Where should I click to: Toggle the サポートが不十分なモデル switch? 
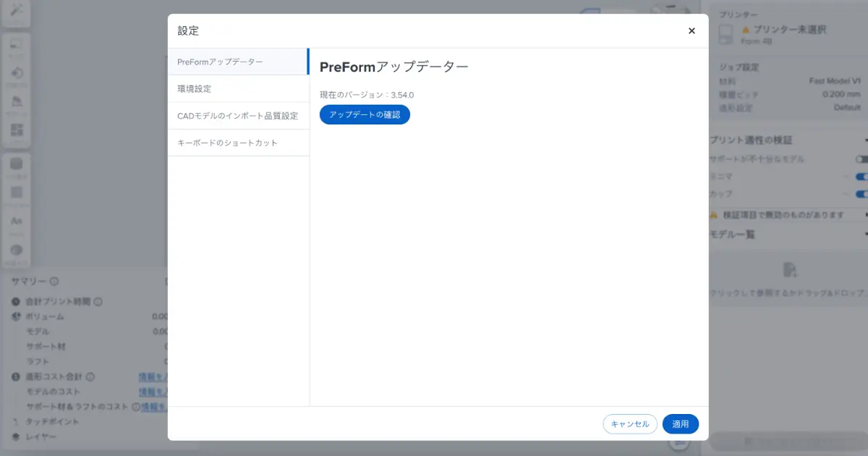[x=861, y=159]
